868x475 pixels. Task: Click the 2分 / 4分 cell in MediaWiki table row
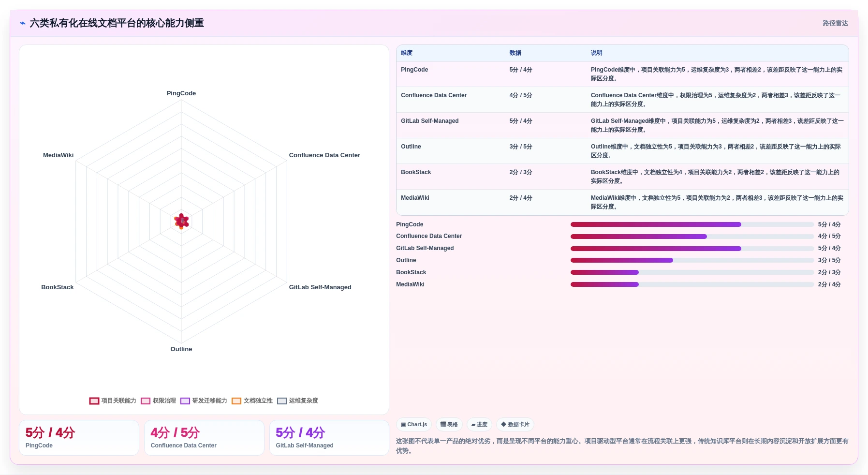(521, 198)
